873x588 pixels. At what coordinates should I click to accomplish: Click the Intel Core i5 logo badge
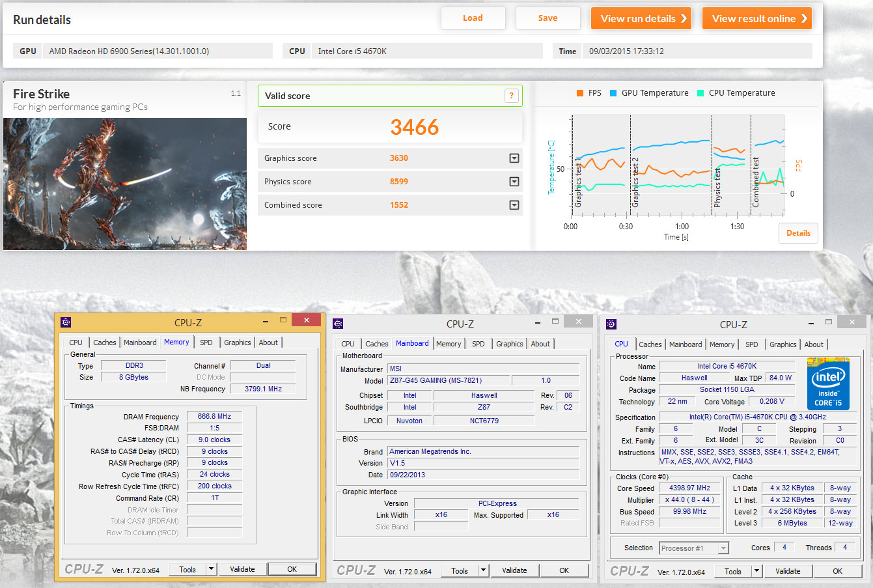coord(828,384)
